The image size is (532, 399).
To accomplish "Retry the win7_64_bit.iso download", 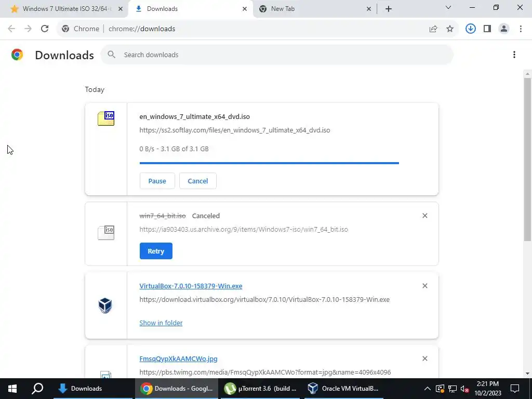I will click(156, 251).
